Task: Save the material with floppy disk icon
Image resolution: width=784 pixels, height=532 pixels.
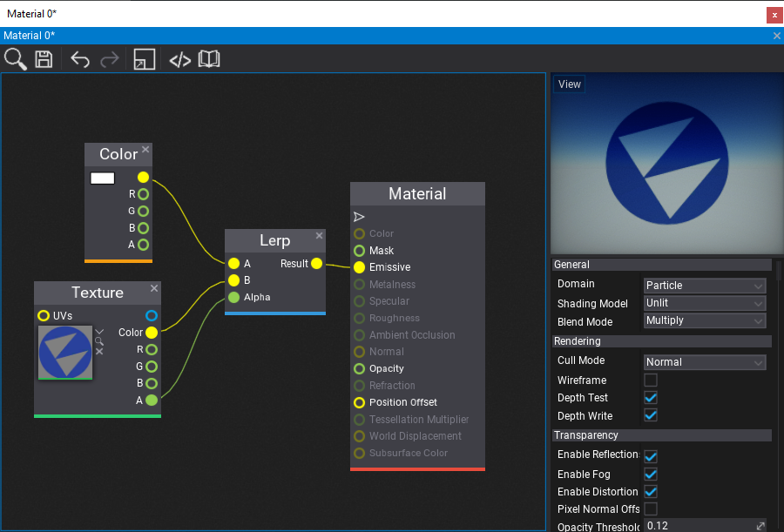Action: [x=44, y=59]
